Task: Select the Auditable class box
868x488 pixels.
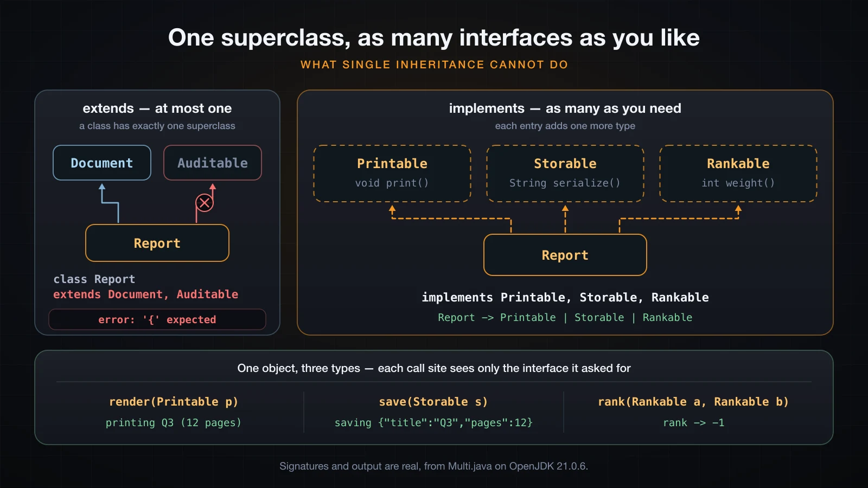Action: pos(213,163)
